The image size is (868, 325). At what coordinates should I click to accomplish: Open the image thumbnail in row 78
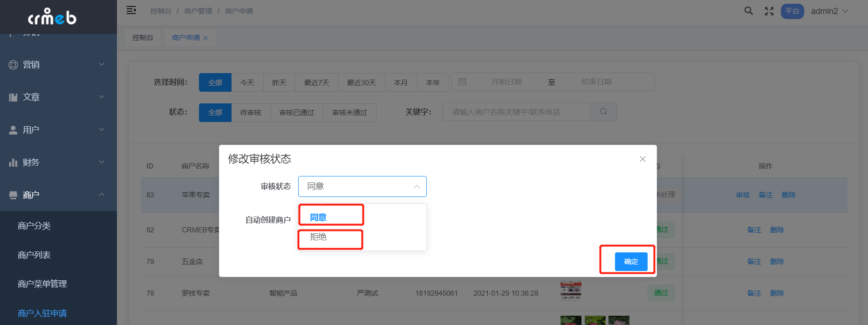571,290
